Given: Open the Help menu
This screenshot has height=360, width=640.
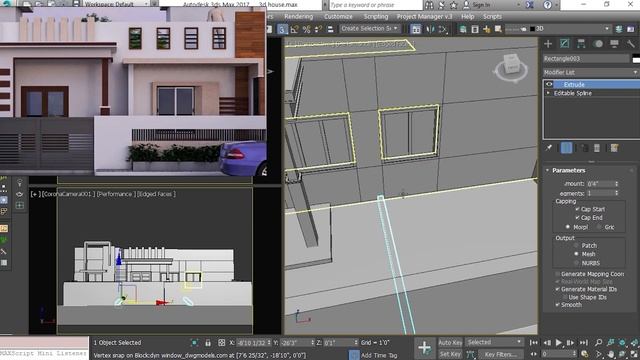Looking at the screenshot, I should click(x=468, y=17).
